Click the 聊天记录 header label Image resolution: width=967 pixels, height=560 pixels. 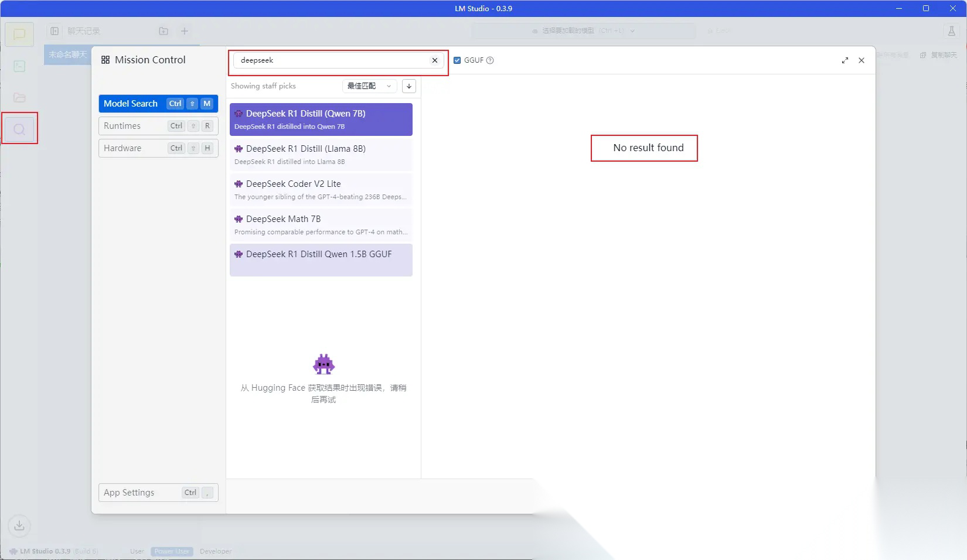coord(84,31)
